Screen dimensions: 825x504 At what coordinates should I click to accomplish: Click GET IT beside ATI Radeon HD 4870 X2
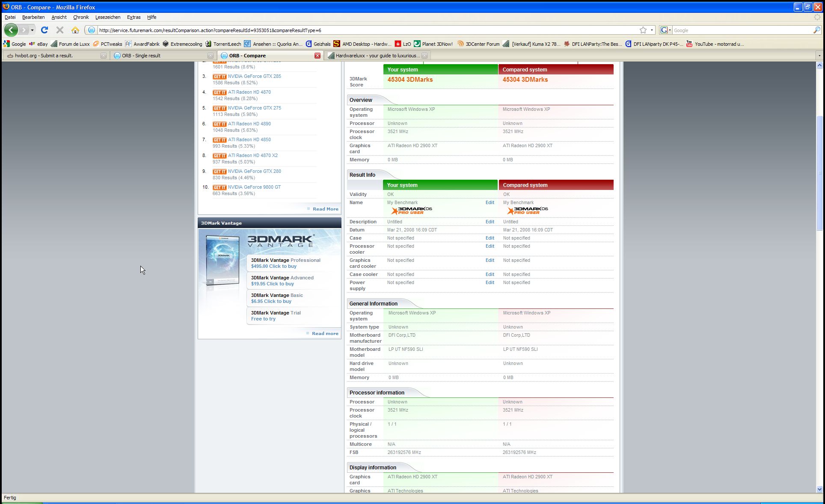[x=220, y=156]
